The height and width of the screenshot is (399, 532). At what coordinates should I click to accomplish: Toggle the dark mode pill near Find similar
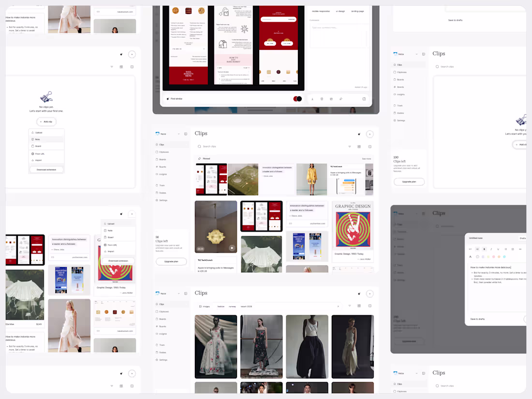(296, 99)
